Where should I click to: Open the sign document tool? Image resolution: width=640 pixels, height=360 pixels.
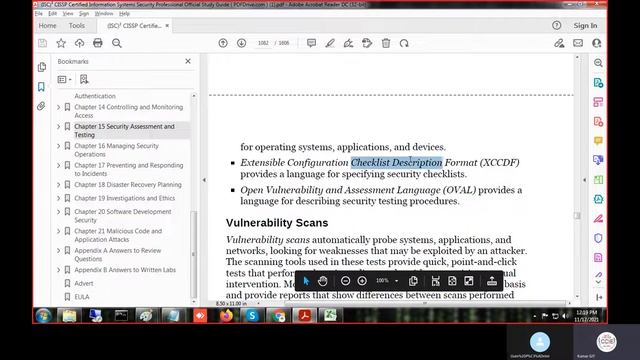click(x=348, y=43)
